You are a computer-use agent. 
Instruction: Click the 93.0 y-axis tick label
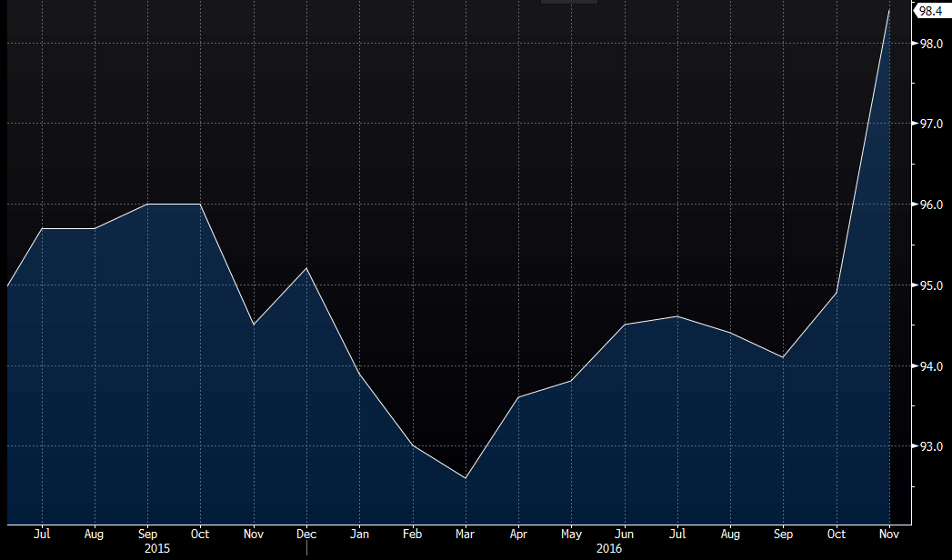928,446
